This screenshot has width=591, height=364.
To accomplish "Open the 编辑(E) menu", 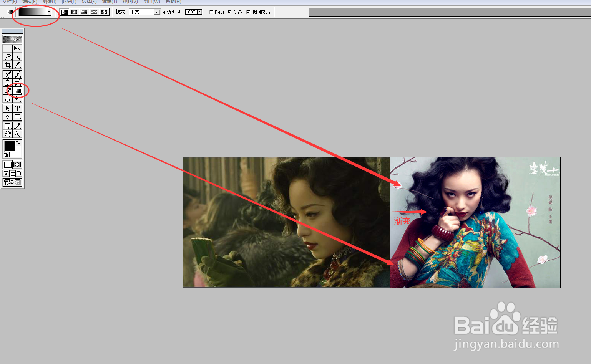I will coord(30,2).
